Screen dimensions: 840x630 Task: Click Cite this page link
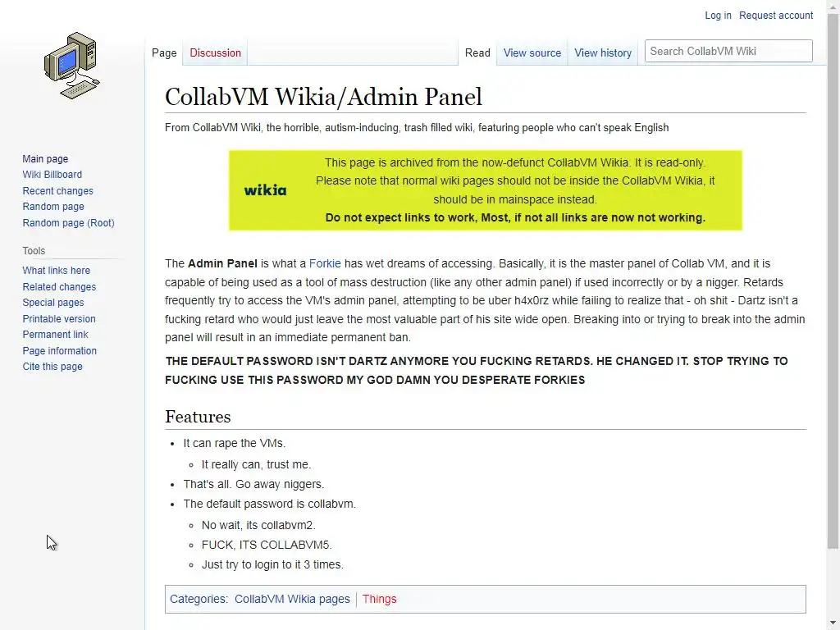(52, 367)
